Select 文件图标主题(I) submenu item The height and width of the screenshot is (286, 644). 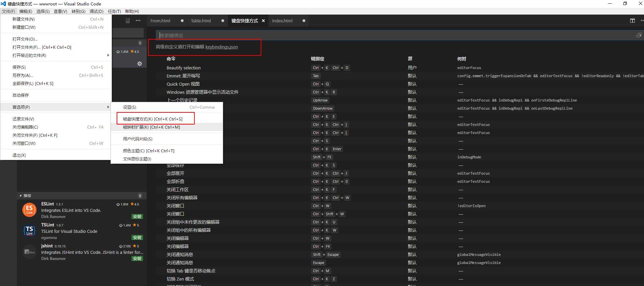167,159
